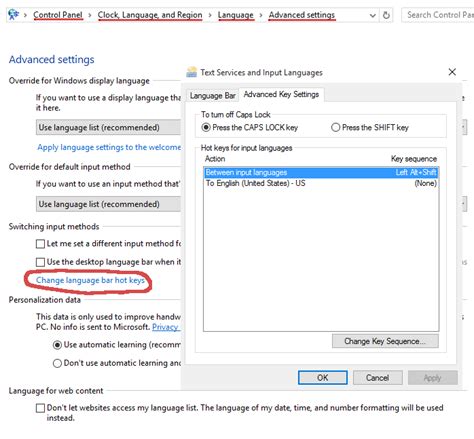Check Don't let websites access my language list
Viewport: 474px width, 439px height.
tap(40, 408)
